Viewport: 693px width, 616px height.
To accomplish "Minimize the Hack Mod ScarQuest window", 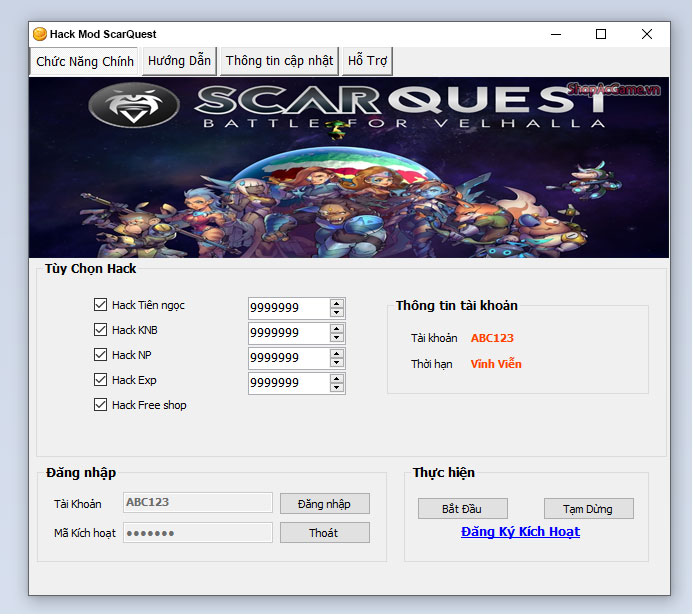I will coord(556,34).
